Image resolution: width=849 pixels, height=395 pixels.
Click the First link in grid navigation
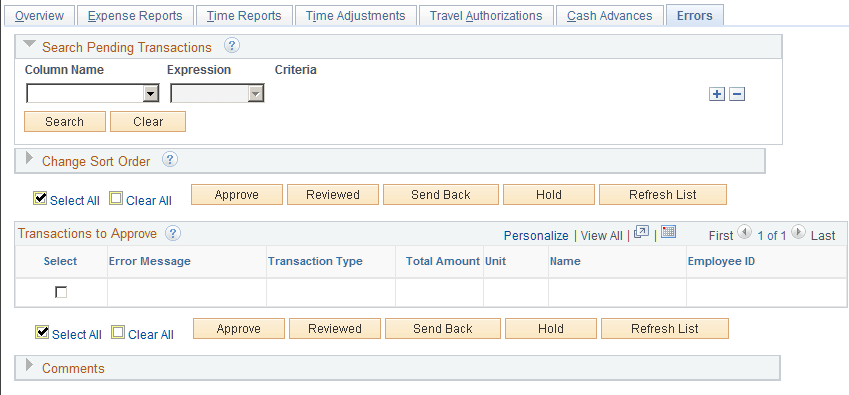721,236
